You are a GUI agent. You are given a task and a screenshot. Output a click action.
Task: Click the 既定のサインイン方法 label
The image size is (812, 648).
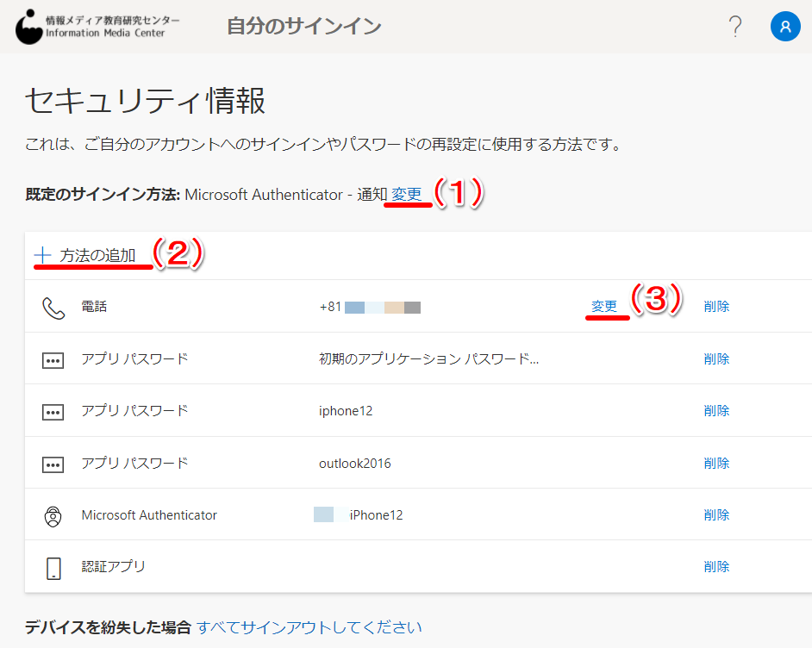(103, 195)
